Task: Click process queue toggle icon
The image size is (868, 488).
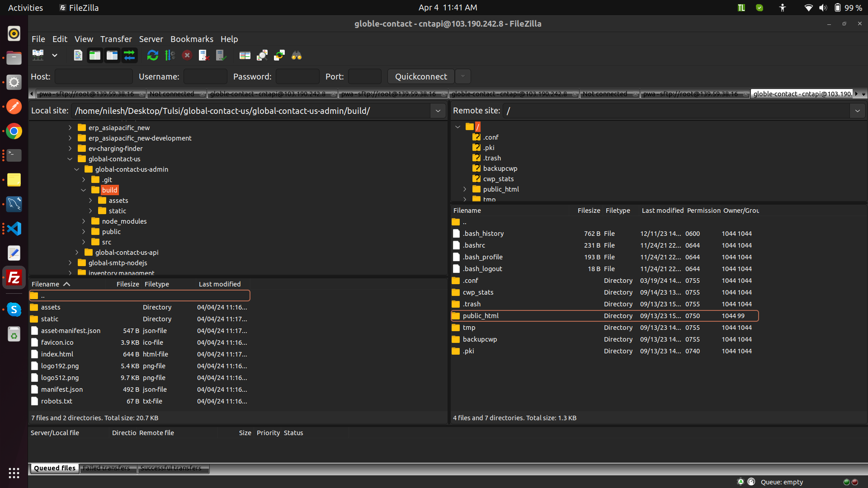Action: pyautogui.click(x=170, y=55)
